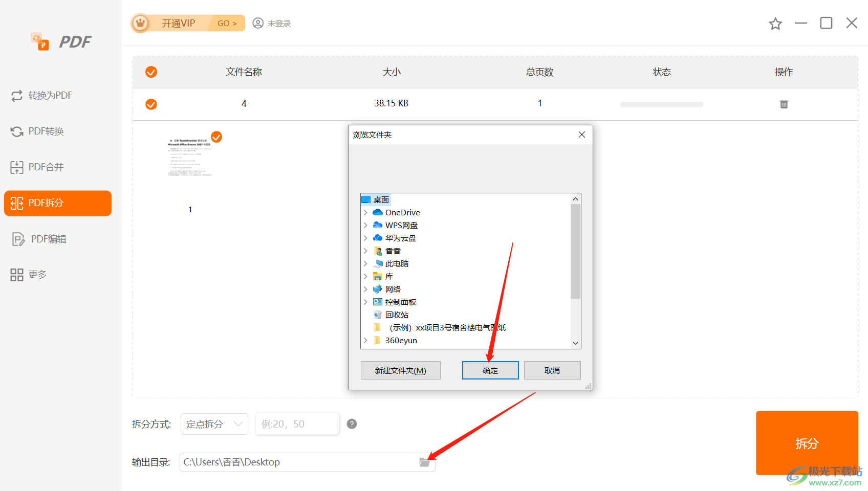The width and height of the screenshot is (868, 491).
Task: Expand the OneDrive tree node
Action: [x=365, y=212]
